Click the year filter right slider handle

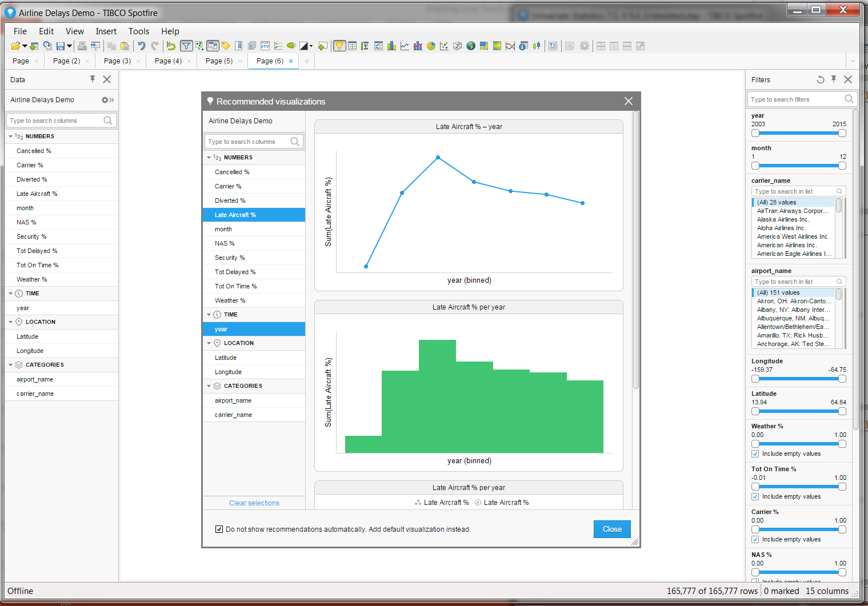(x=842, y=133)
